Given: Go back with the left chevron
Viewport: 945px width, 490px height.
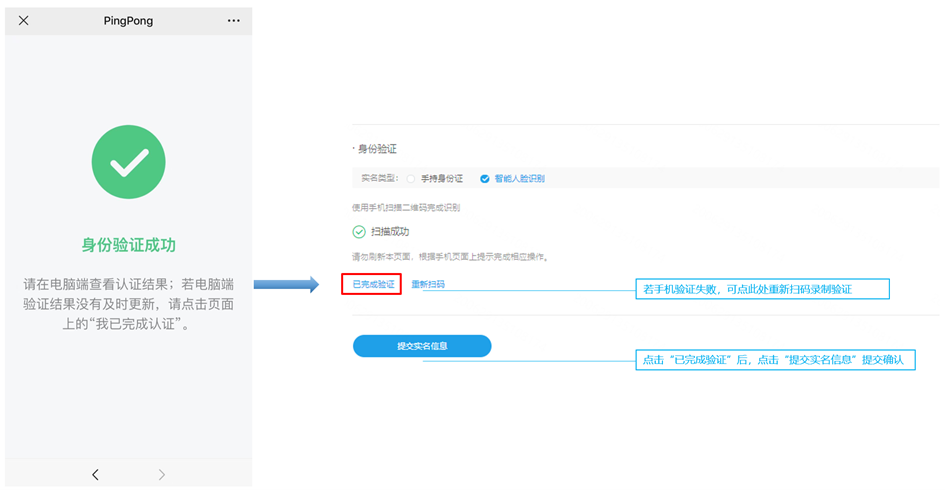Looking at the screenshot, I should (x=95, y=475).
